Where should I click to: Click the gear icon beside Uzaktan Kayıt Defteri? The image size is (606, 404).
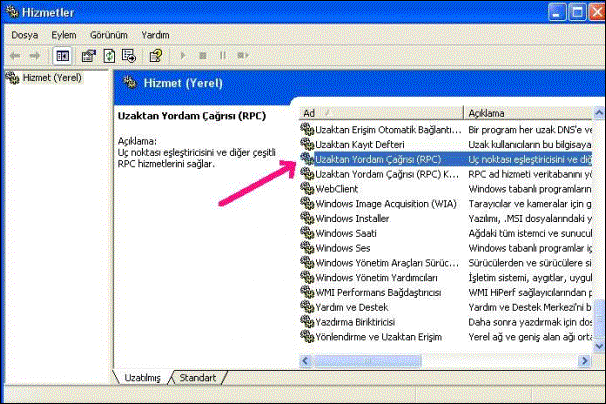click(307, 144)
